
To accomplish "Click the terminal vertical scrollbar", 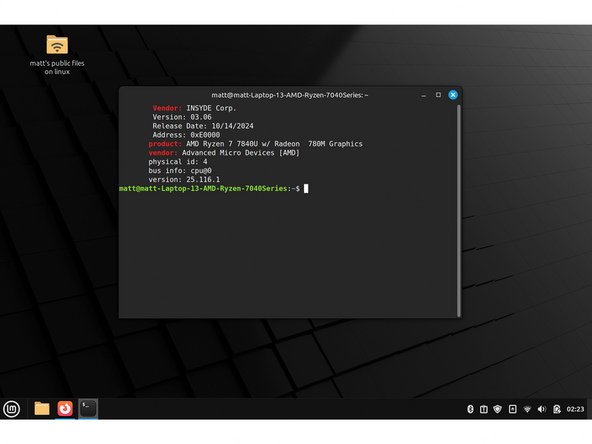I will click(459, 211).
